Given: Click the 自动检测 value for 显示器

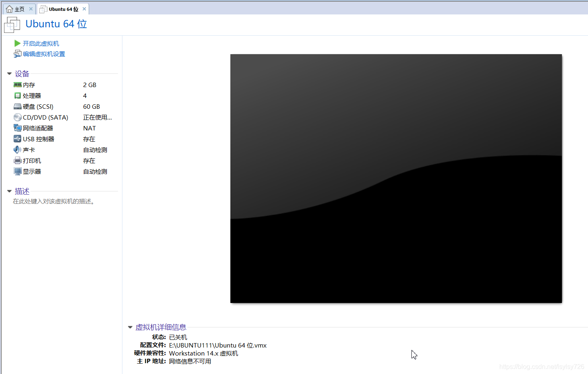Looking at the screenshot, I should 95,171.
